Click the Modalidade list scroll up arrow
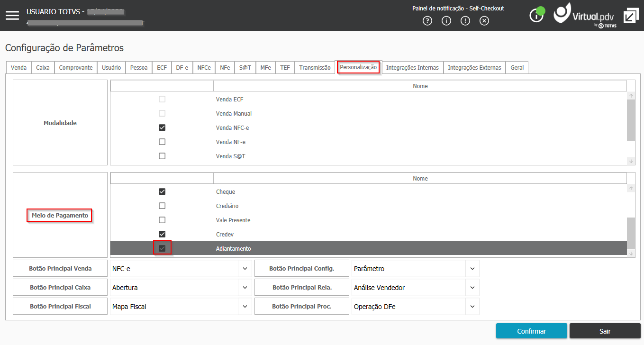 pos(631,96)
